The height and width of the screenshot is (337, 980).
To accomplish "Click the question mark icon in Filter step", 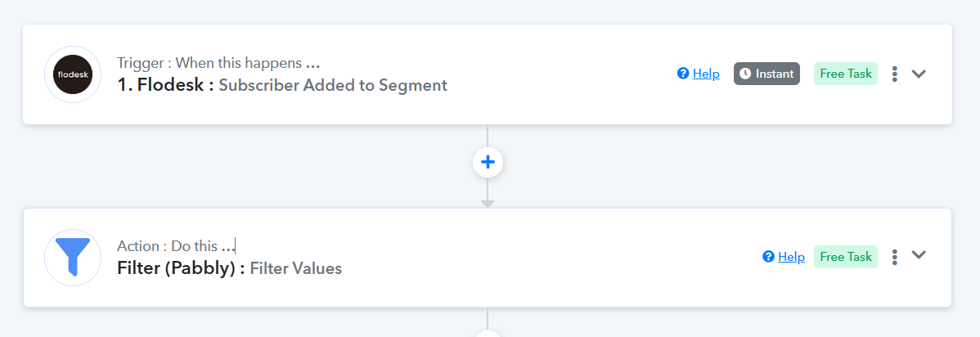I will 768,257.
